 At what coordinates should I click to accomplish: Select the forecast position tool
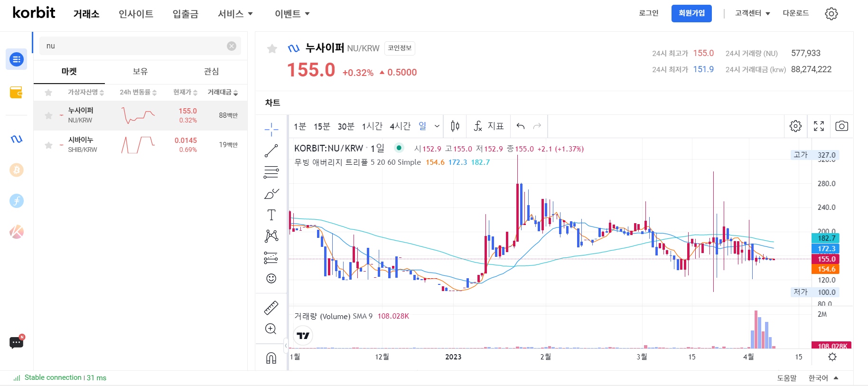pos(271,258)
